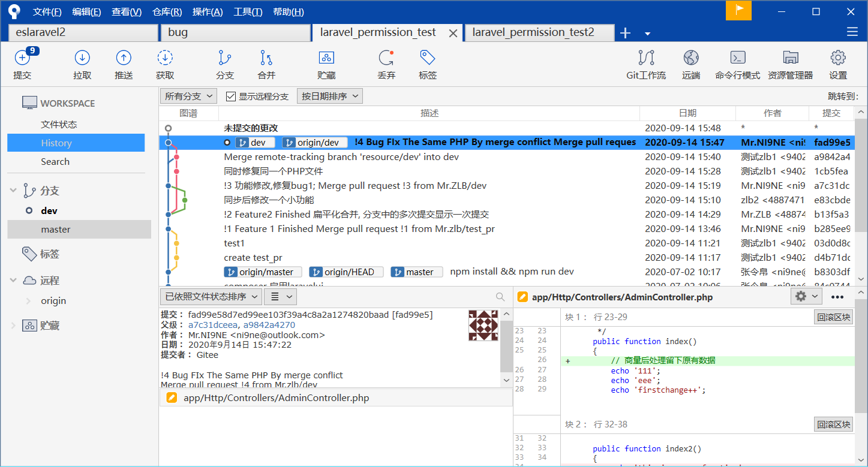Click parent commit link a7c31dceea
Image resolution: width=868 pixels, height=467 pixels.
pyautogui.click(x=212, y=325)
